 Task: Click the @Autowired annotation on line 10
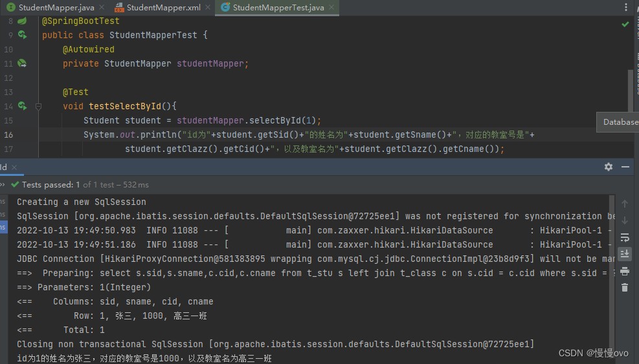click(x=89, y=49)
